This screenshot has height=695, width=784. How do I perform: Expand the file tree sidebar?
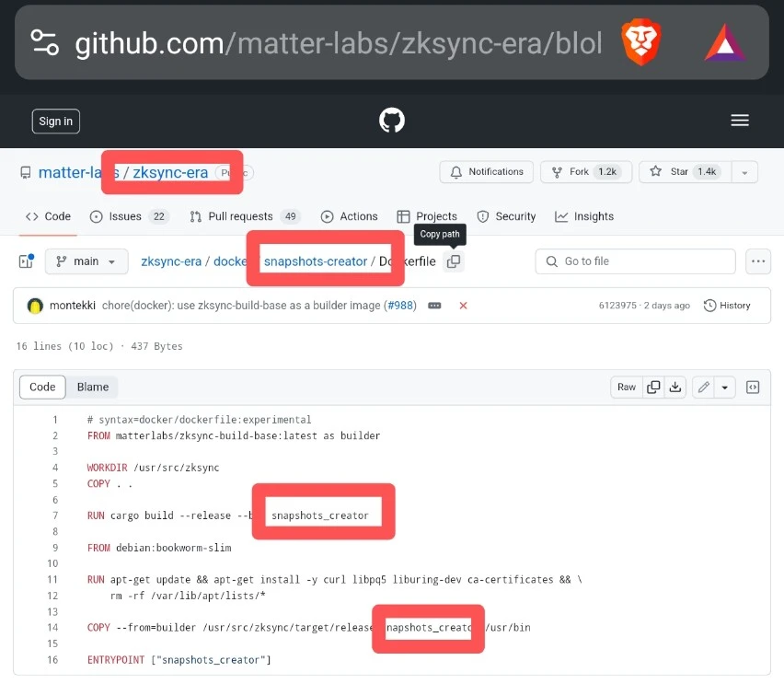point(26,261)
